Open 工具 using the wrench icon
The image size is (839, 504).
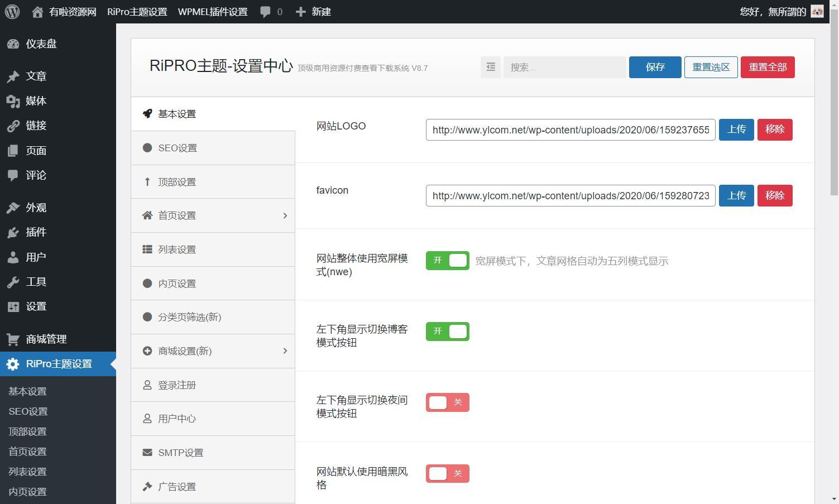coord(13,281)
